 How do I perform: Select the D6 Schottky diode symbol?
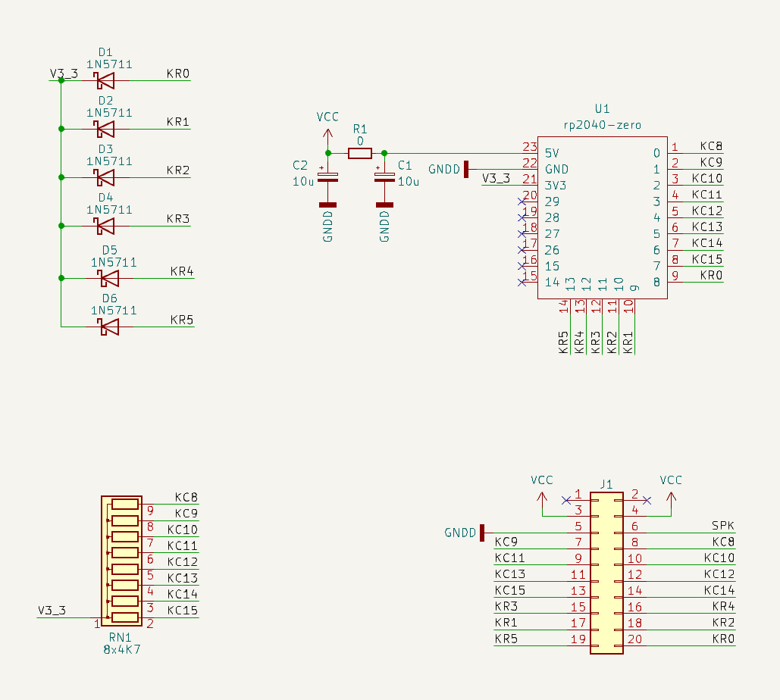click(x=109, y=327)
